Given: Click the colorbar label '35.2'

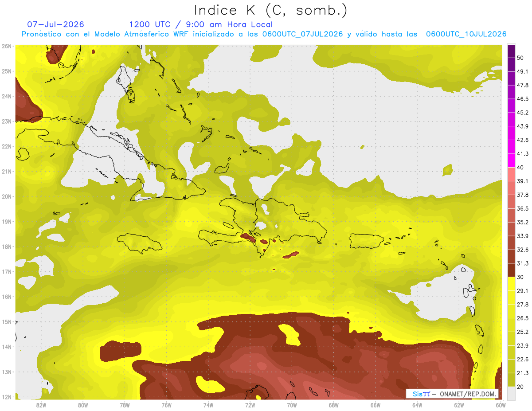Looking at the screenshot, I should click(x=523, y=222).
